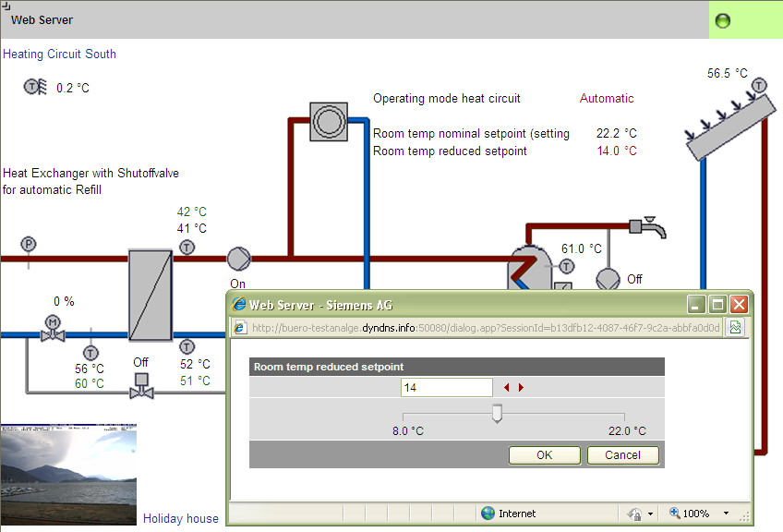Image resolution: width=783 pixels, height=532 pixels.
Task: Click the Room temp nominal setpoint label
Action: click(x=471, y=133)
